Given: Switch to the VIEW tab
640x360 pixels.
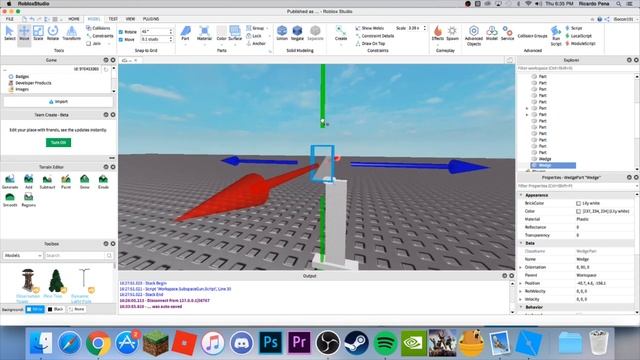Looking at the screenshot, I should (130, 19).
